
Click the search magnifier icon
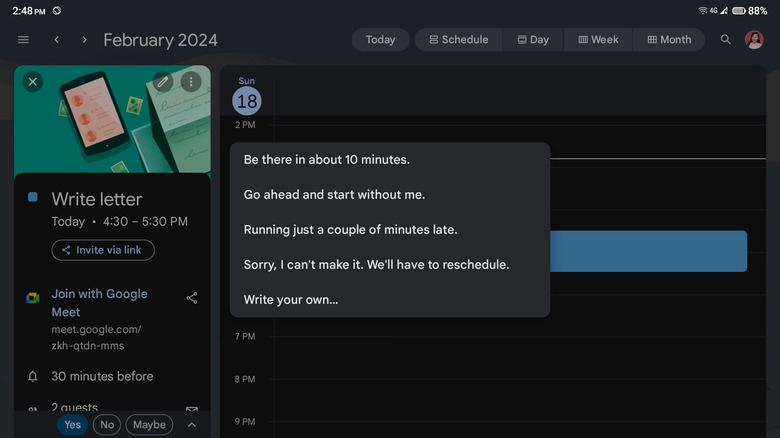tap(726, 40)
